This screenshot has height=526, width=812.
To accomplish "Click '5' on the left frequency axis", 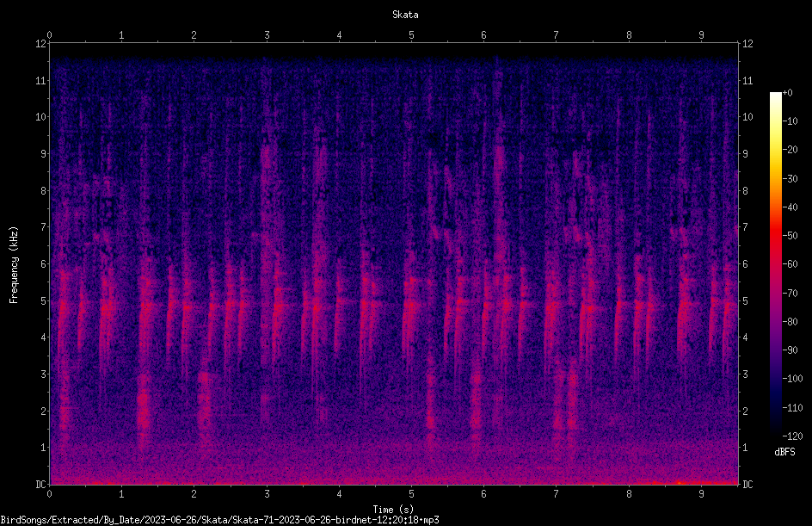I will [44, 301].
